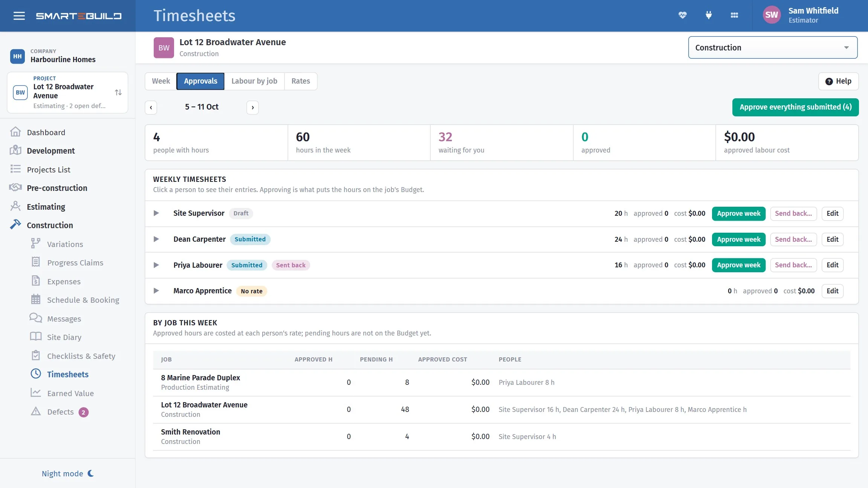
Task: Toggle Night mode
Action: (x=68, y=473)
